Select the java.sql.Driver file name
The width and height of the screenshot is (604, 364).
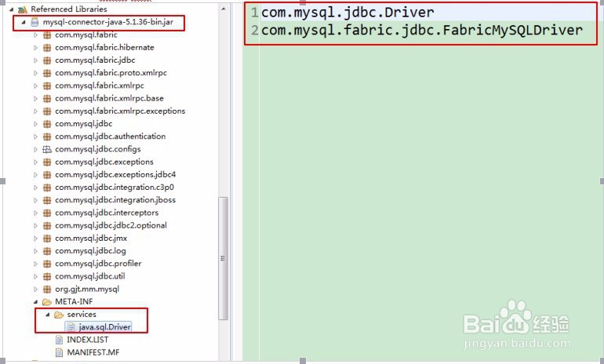(x=105, y=327)
